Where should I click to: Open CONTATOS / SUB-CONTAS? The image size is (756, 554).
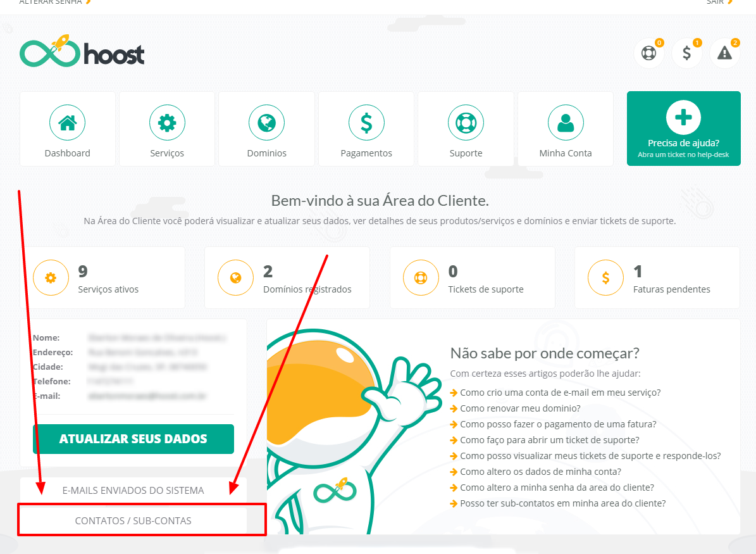click(x=133, y=520)
